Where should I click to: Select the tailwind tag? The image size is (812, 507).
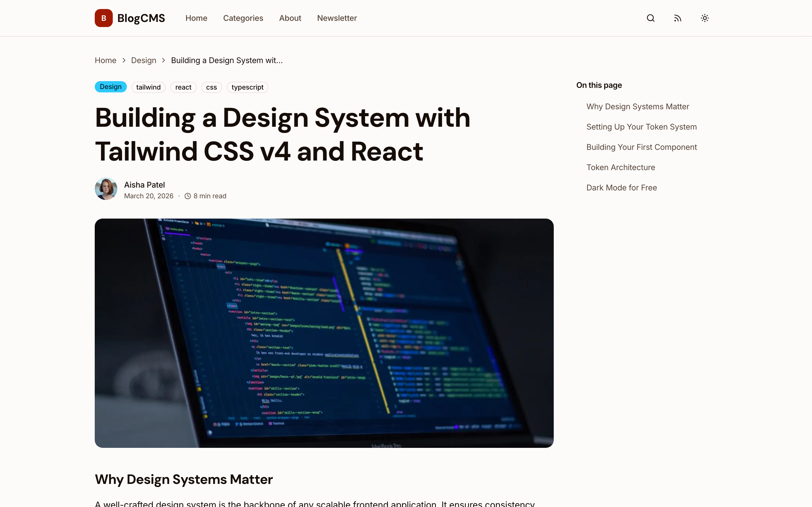(148, 87)
